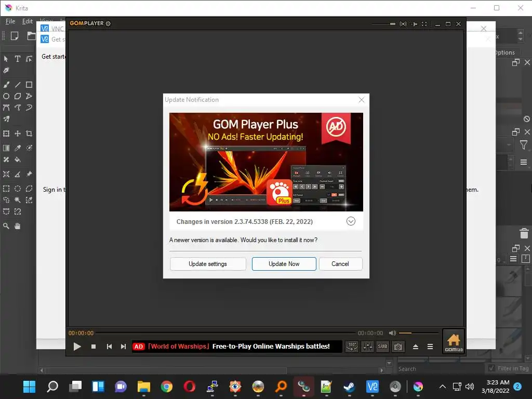
Task: Click the funnel filter icon in Krita docker
Action: pos(524,145)
